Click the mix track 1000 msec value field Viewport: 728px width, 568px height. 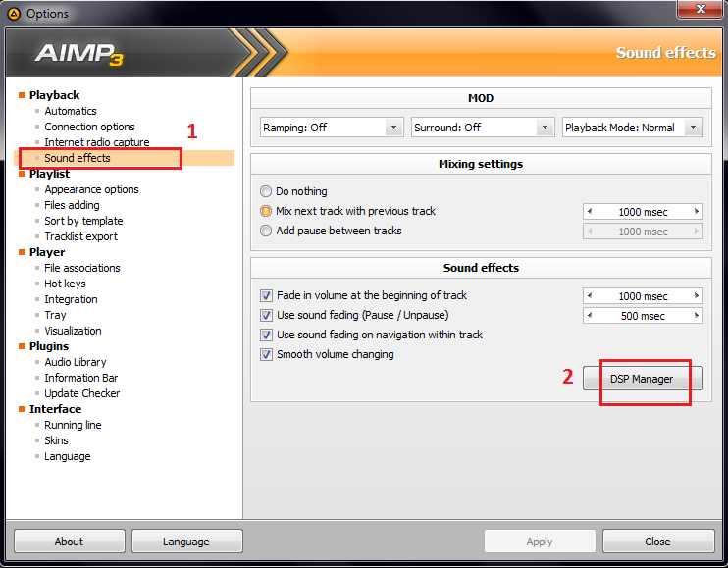pyautogui.click(x=643, y=212)
